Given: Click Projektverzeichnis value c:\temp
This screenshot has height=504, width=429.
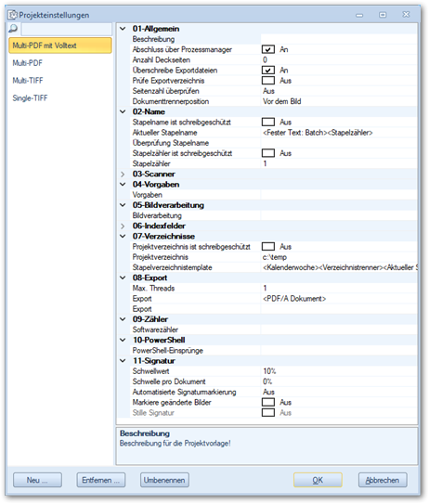Looking at the screenshot, I should point(274,257).
